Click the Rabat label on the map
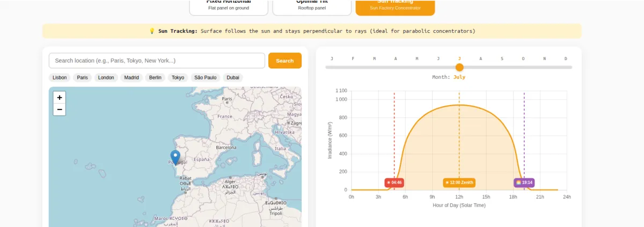Viewport: 644px width, 227px height. [185, 178]
